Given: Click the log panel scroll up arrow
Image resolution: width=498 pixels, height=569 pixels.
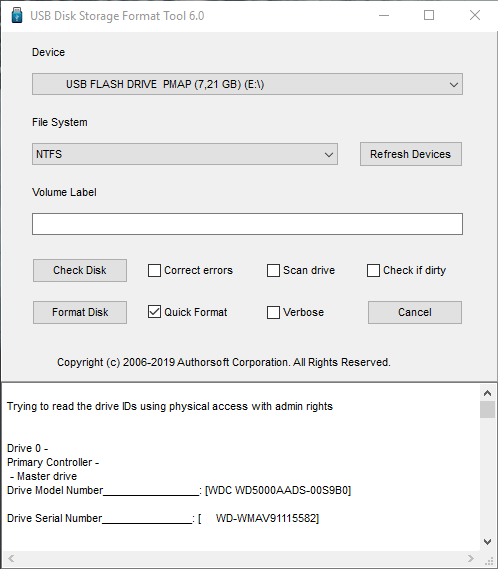Looking at the screenshot, I should (x=487, y=393).
